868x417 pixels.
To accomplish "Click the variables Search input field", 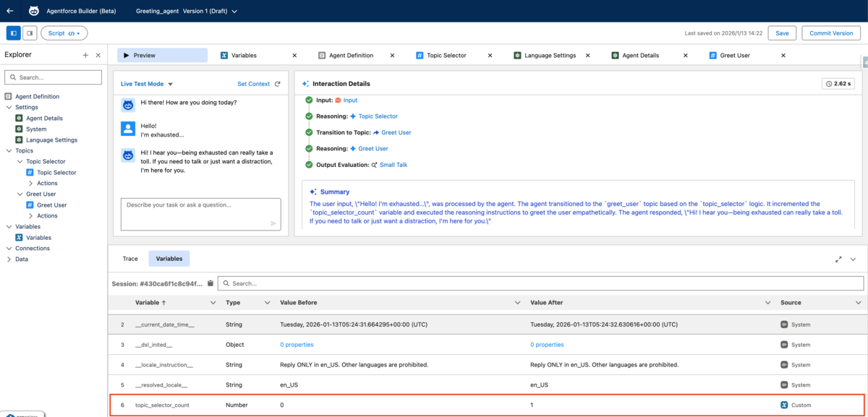I will click(540, 283).
